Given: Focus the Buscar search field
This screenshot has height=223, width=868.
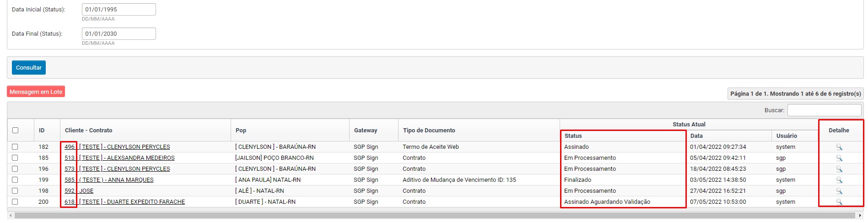Looking at the screenshot, I should pyautogui.click(x=824, y=110).
